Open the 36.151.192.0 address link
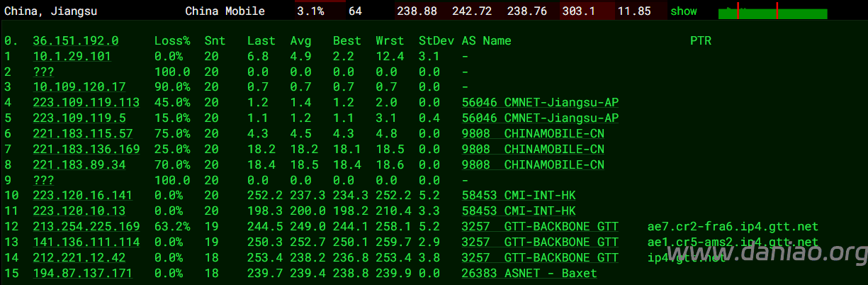This screenshot has height=285, width=868. [76, 40]
